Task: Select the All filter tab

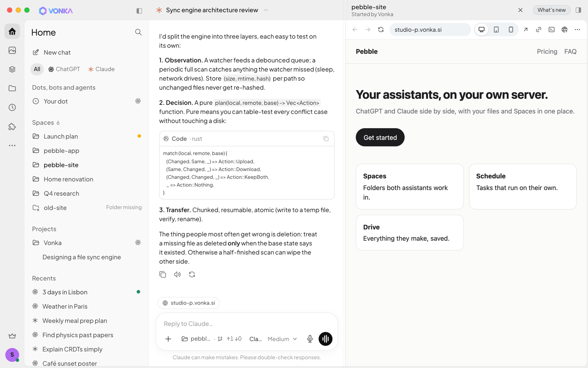Action: pyautogui.click(x=37, y=69)
